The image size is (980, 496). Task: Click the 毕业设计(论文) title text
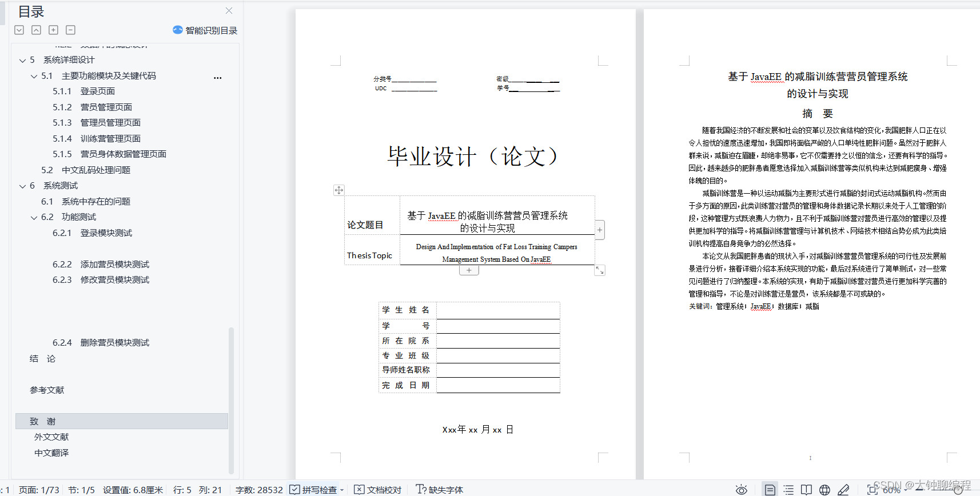tap(473, 157)
